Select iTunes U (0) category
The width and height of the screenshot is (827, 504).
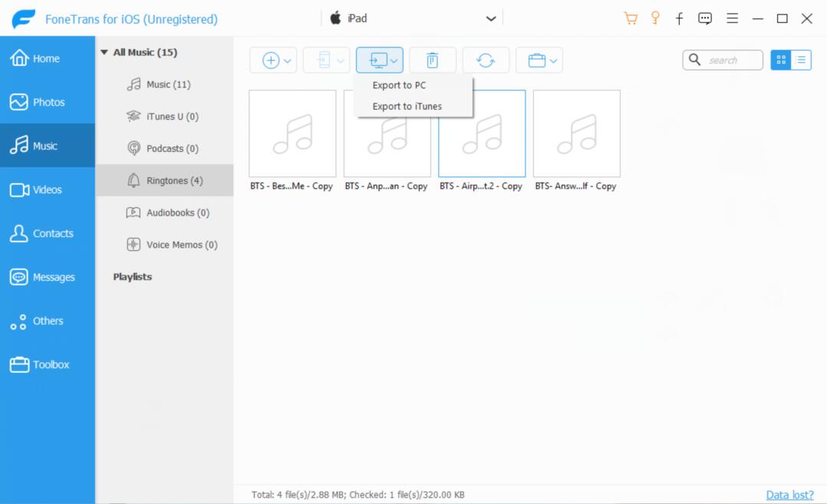pos(164,117)
